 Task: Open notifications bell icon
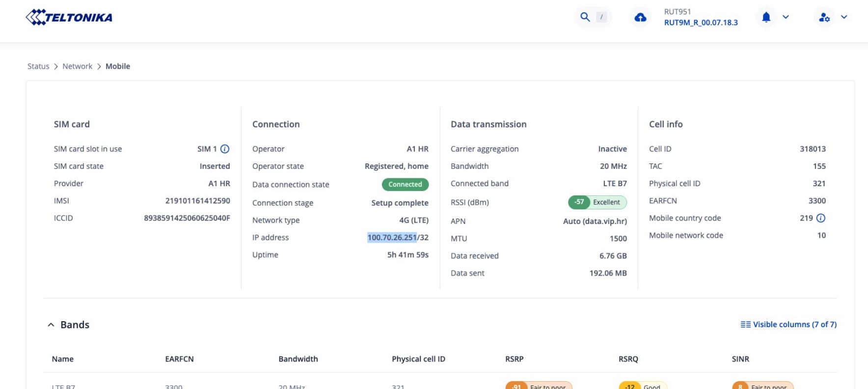click(x=766, y=17)
